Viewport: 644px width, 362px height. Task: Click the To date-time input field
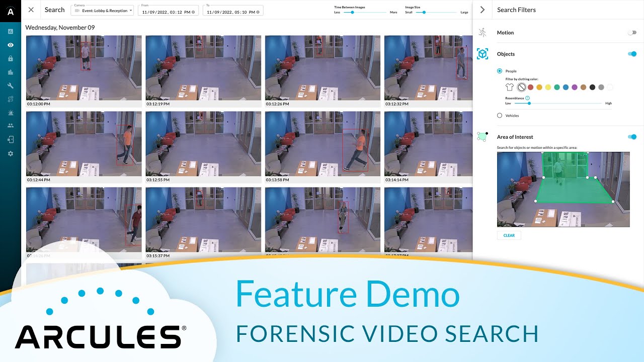pyautogui.click(x=232, y=10)
